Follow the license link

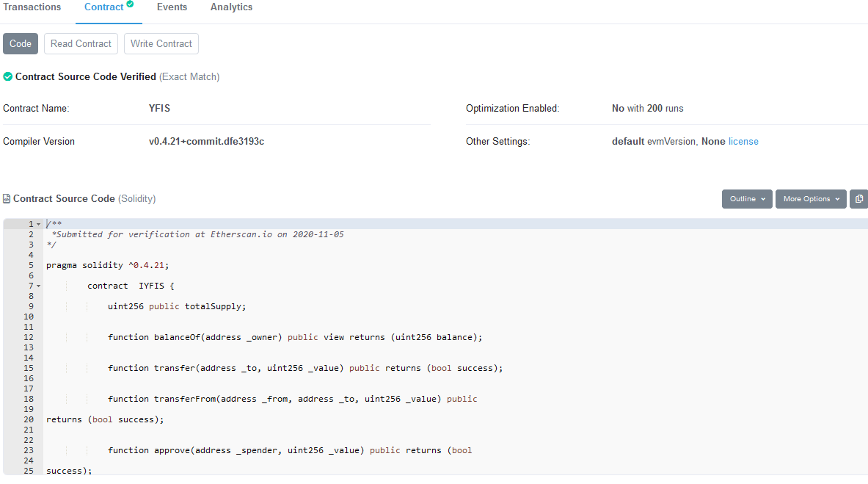(743, 142)
